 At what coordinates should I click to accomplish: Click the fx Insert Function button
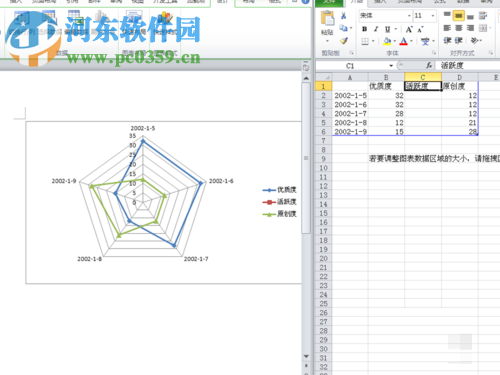(429, 66)
